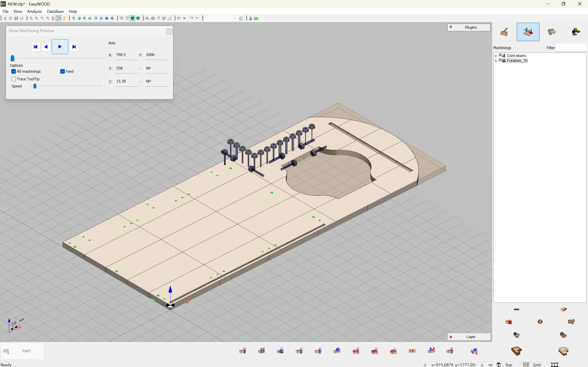Close the Show Machining Preview dialog
This screenshot has height=367, width=588.
pyautogui.click(x=169, y=31)
